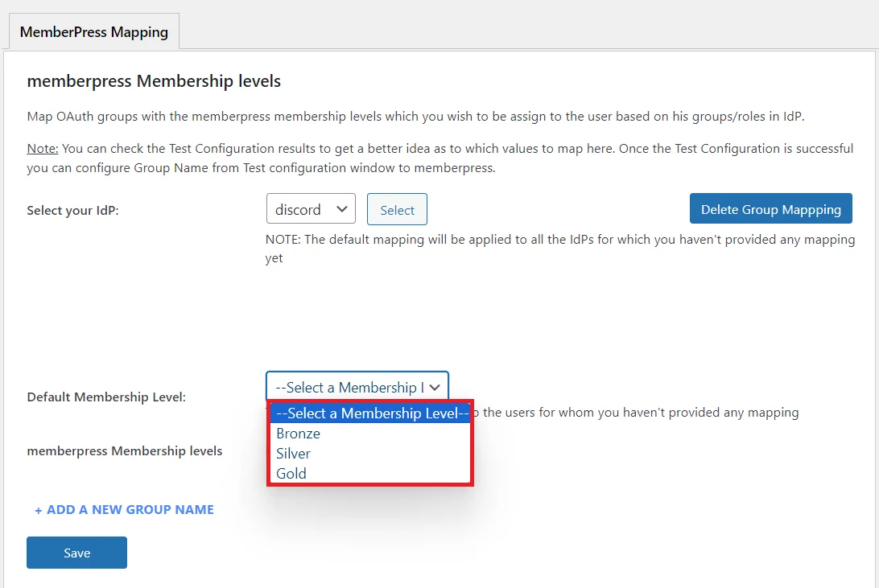Choose Bronze from the membership list
This screenshot has height=588, width=879.
click(x=370, y=434)
